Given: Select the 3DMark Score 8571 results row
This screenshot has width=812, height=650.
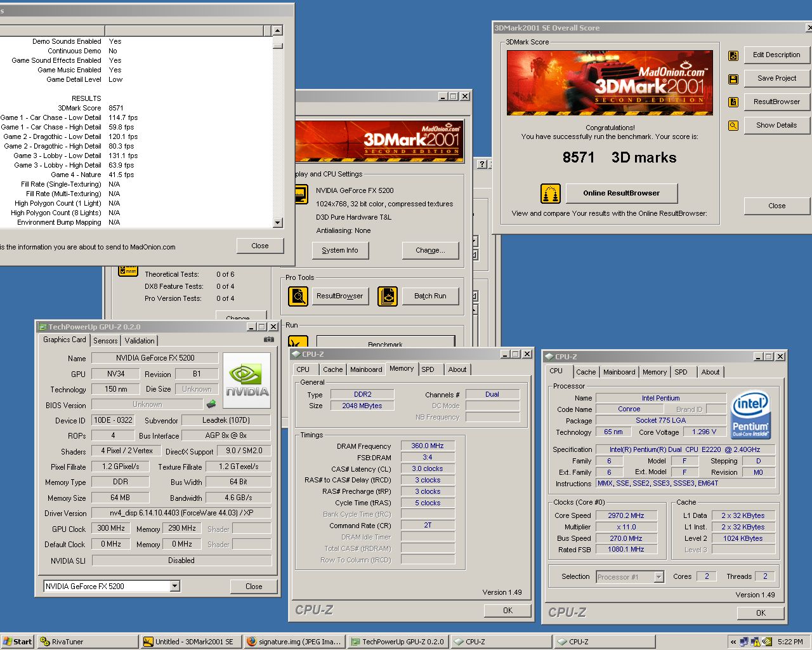Looking at the screenshot, I should [136, 108].
